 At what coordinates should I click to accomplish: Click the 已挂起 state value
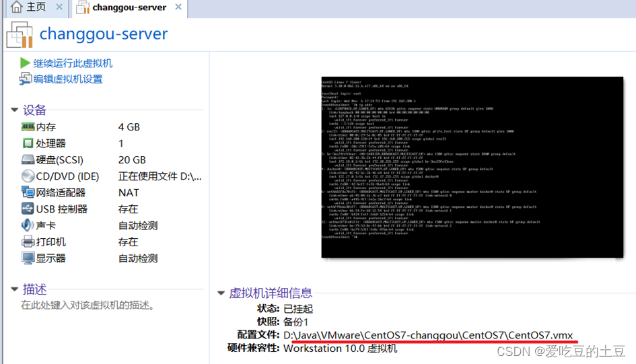298,309
